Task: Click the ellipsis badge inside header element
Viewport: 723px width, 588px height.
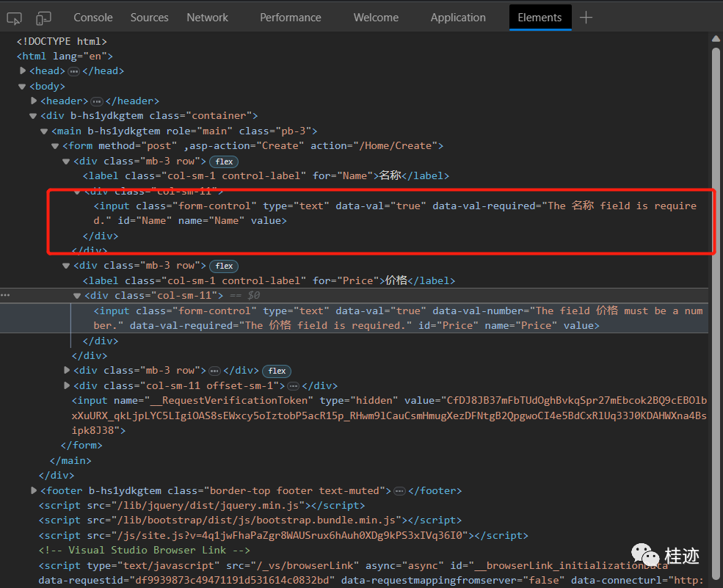Action: [x=96, y=101]
